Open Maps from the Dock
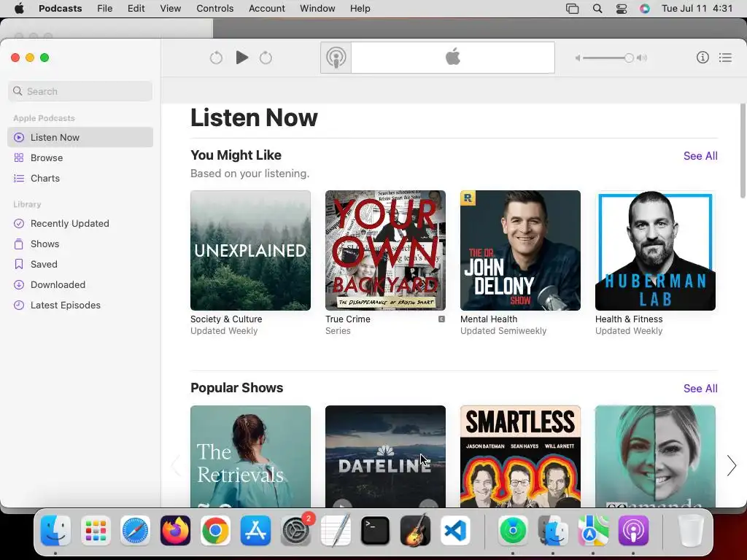 (593, 531)
